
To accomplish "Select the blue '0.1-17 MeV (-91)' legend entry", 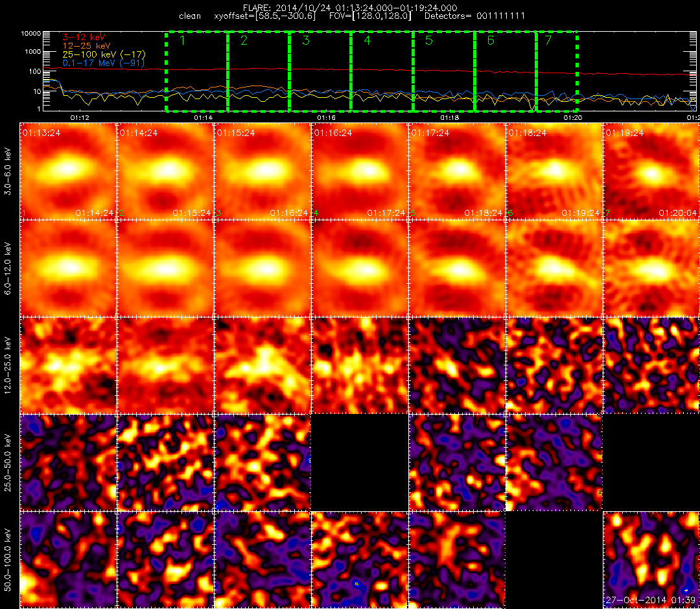I will [x=104, y=63].
